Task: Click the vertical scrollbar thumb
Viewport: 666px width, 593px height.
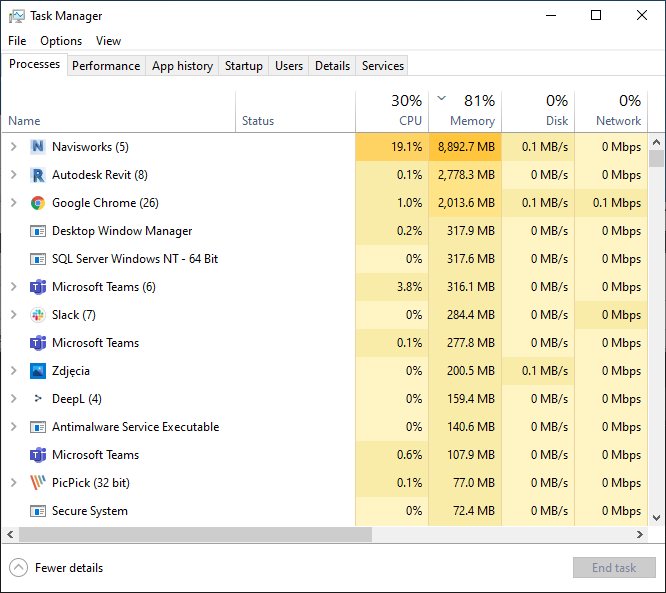Action: click(x=657, y=159)
